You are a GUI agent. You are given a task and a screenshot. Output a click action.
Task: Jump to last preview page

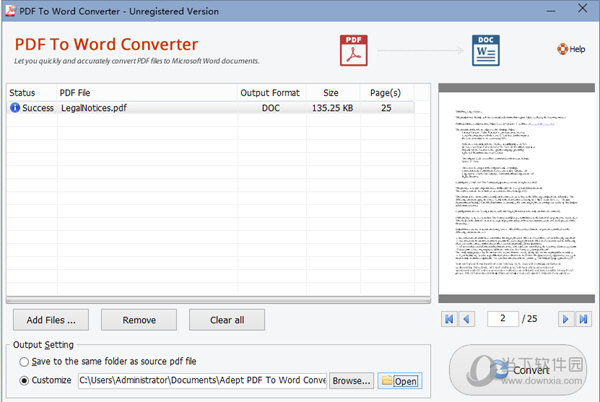583,319
